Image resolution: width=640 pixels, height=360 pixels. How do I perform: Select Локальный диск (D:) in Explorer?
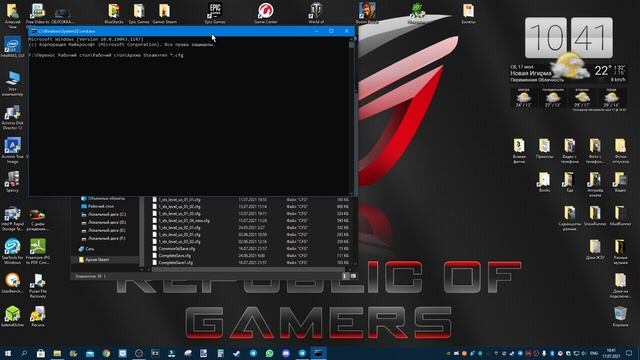point(107,222)
